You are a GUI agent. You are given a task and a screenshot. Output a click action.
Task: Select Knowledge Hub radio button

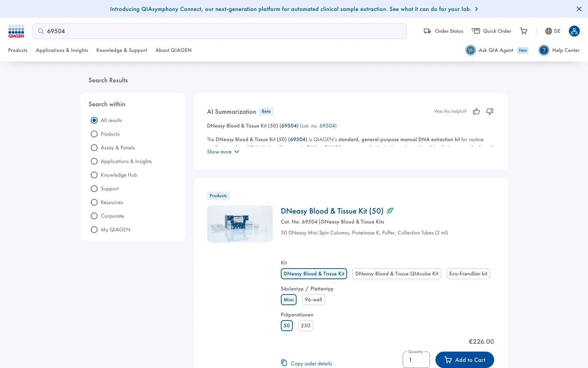[94, 175]
